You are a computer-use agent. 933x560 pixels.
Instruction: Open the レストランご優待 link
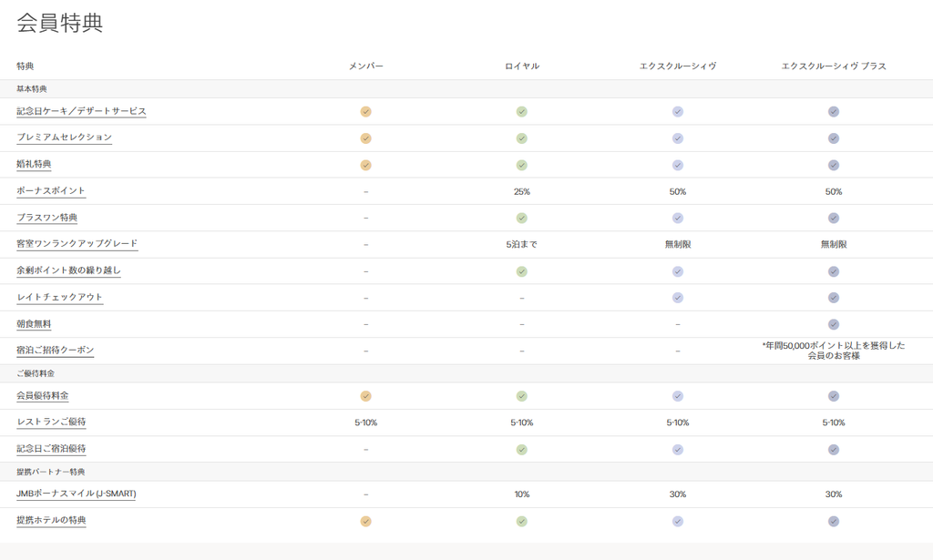tap(51, 423)
